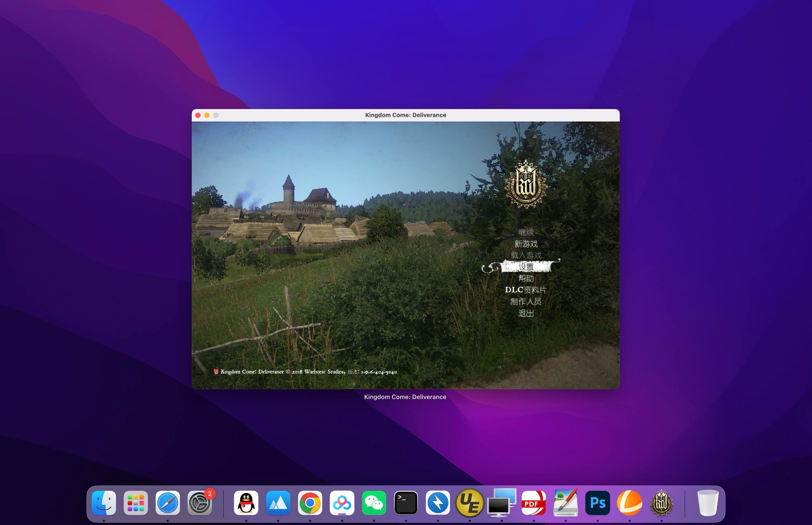Open DLC资料片 menu entry
Screen dimensions: 812x525
[525, 290]
